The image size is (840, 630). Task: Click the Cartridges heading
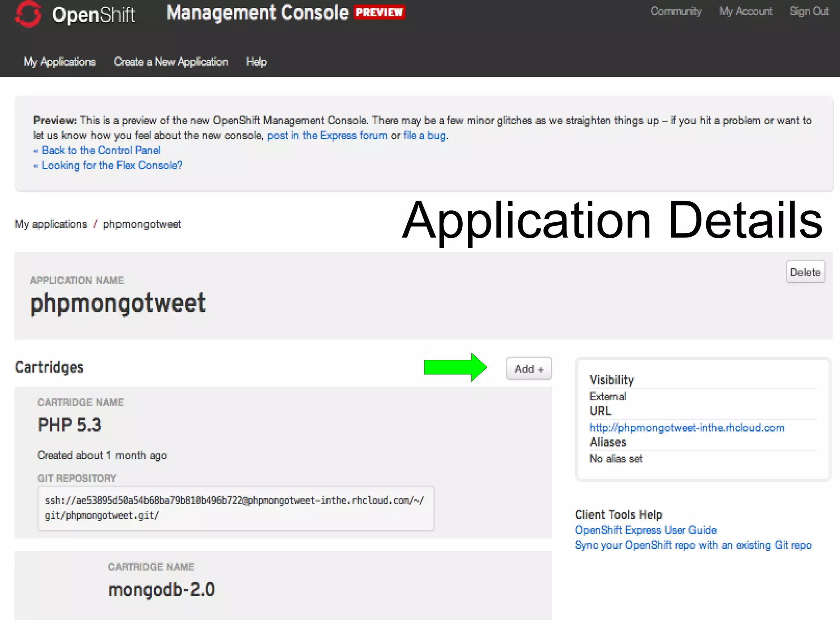49,367
